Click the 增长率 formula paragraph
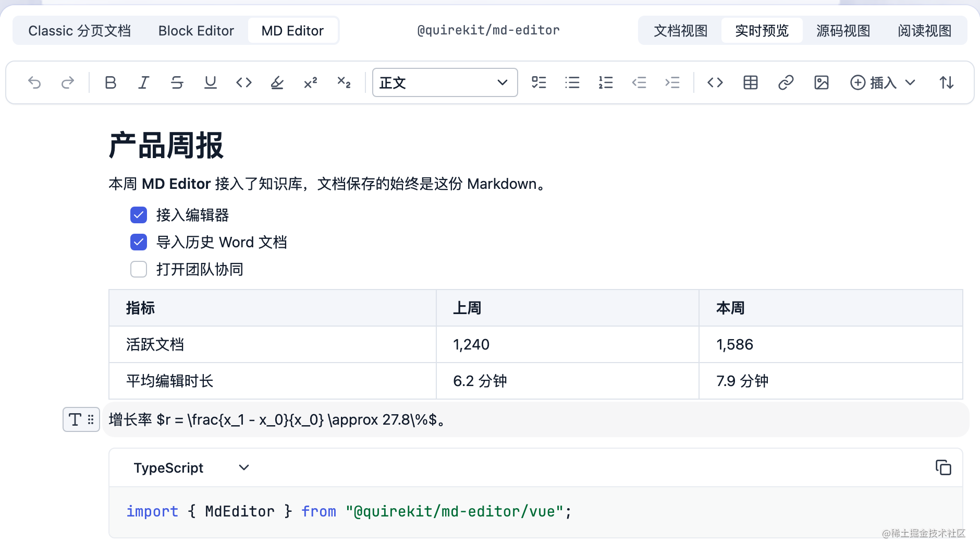This screenshot has height=553, width=980. [x=536, y=419]
